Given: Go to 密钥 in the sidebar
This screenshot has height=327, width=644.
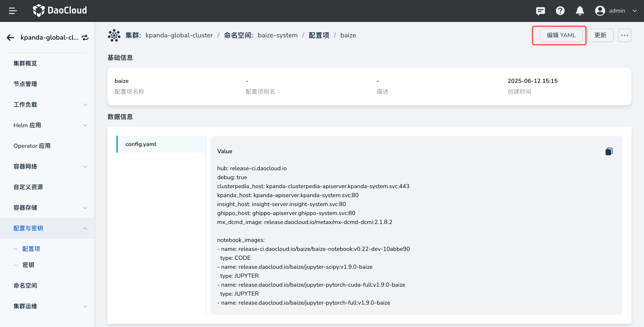Looking at the screenshot, I should [x=28, y=265].
